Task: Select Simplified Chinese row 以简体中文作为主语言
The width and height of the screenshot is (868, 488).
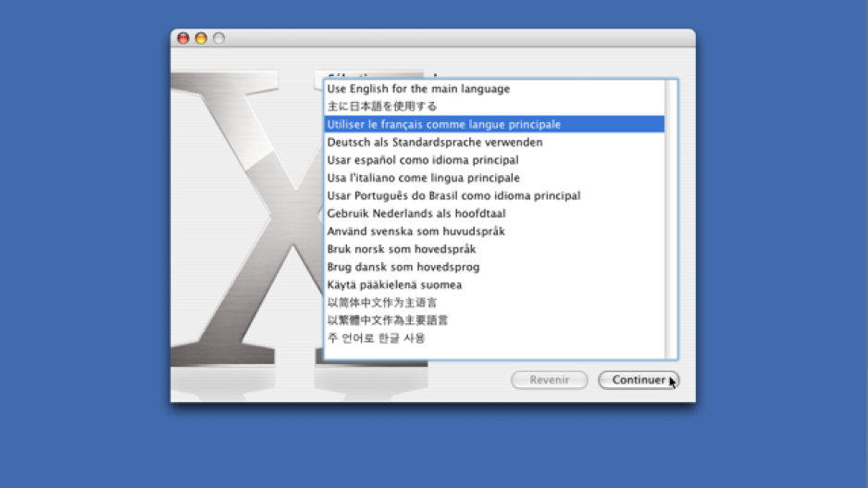Action: (494, 303)
